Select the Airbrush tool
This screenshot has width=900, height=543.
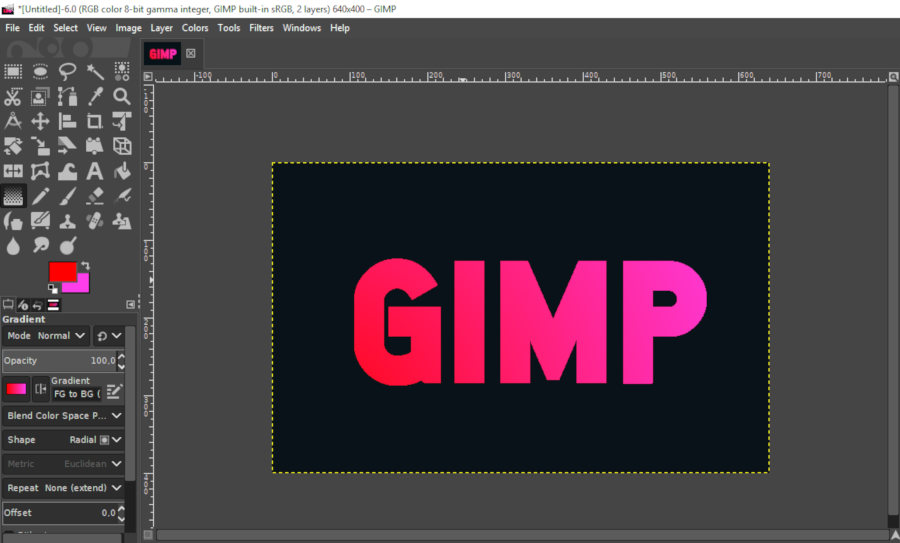[122, 196]
